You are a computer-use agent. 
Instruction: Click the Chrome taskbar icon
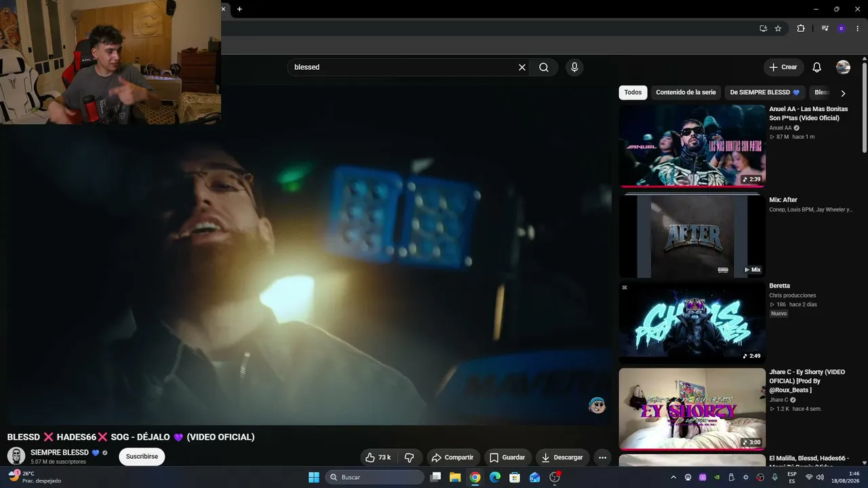pos(475,477)
